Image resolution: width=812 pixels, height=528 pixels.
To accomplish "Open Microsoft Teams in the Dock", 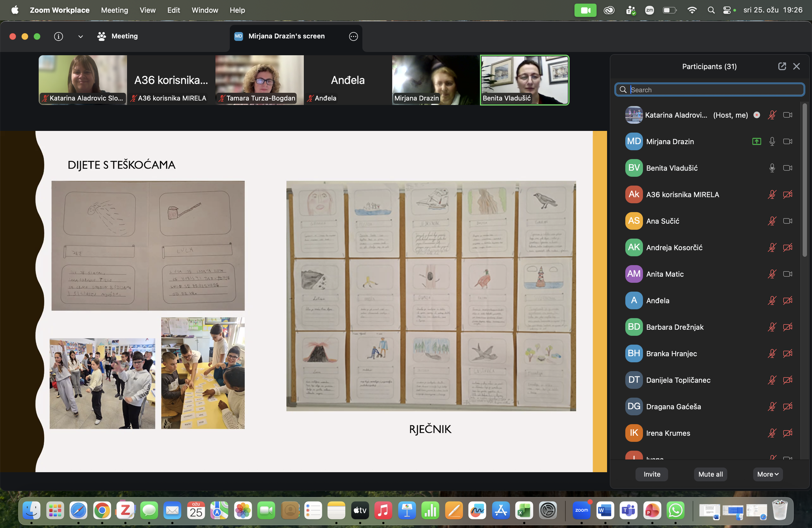I will [628, 510].
